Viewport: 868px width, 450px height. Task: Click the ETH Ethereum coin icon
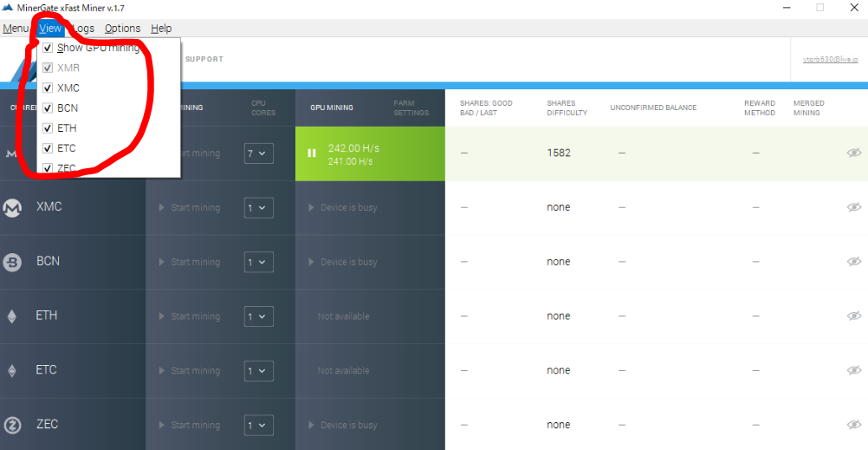pos(11,316)
